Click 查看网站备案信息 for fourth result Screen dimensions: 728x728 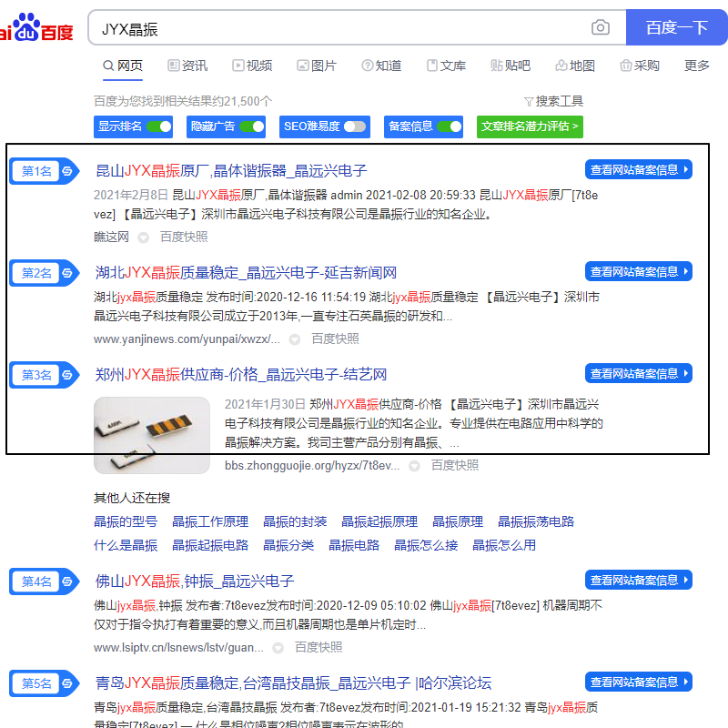click(x=639, y=580)
